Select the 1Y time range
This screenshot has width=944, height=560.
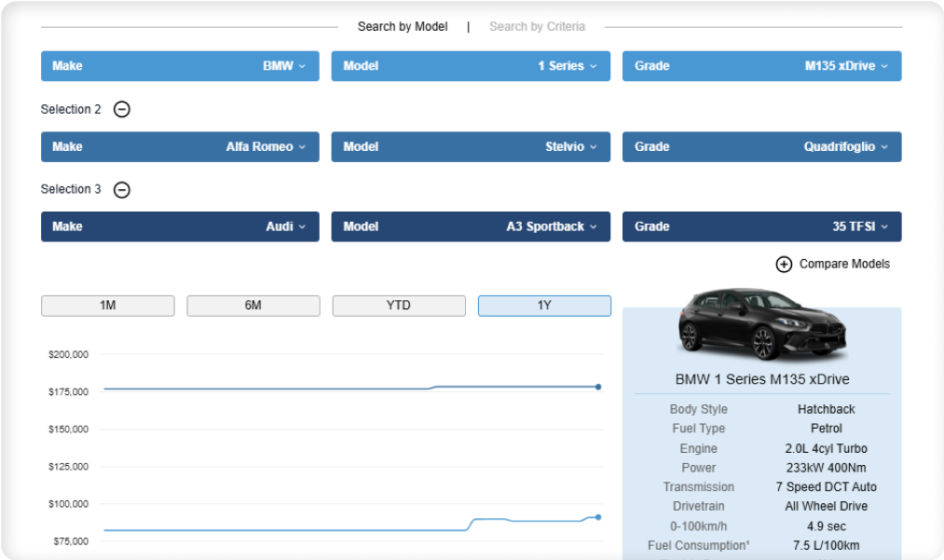544,306
